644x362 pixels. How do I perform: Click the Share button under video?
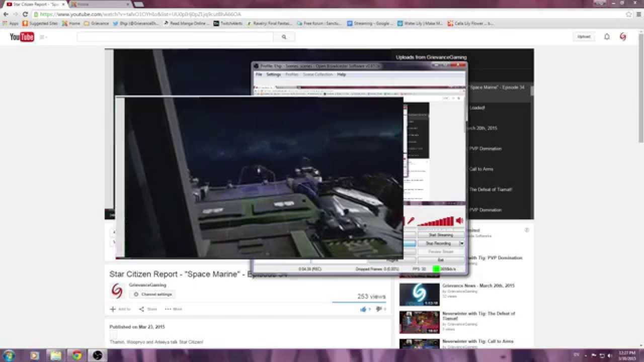tap(148, 309)
